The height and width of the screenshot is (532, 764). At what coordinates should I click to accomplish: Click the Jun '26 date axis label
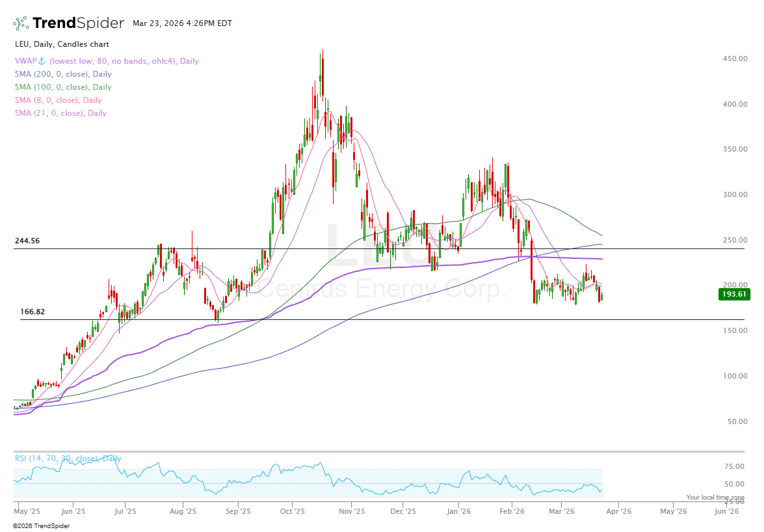726,511
